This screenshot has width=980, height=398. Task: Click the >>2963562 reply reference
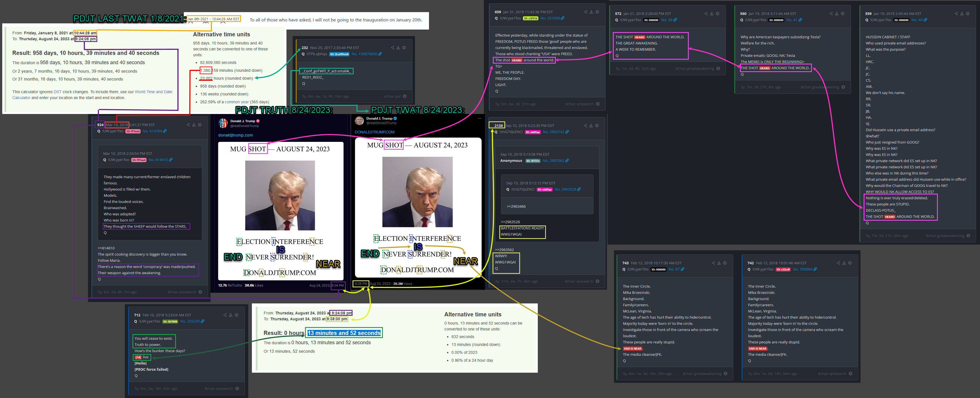pyautogui.click(x=504, y=250)
